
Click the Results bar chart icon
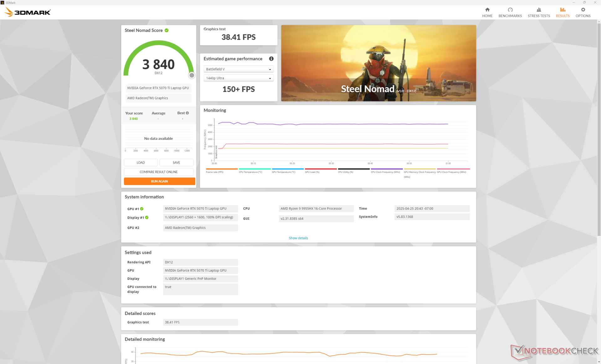pos(562,10)
